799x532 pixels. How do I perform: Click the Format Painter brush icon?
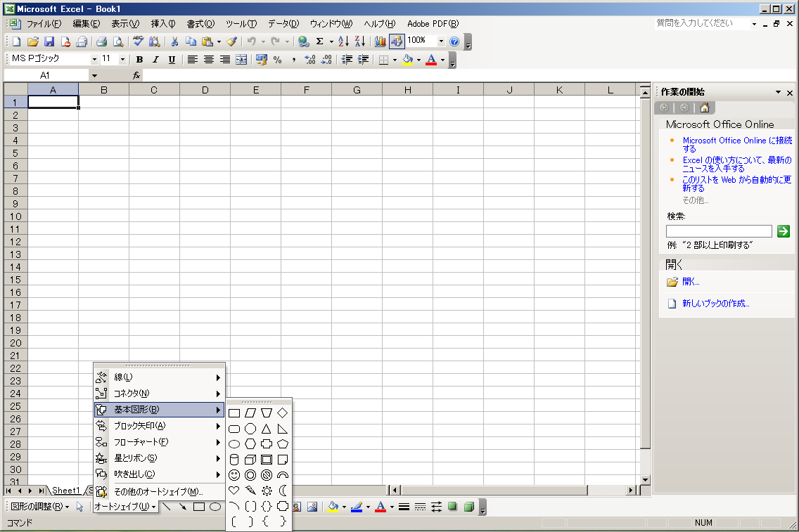click(x=231, y=41)
